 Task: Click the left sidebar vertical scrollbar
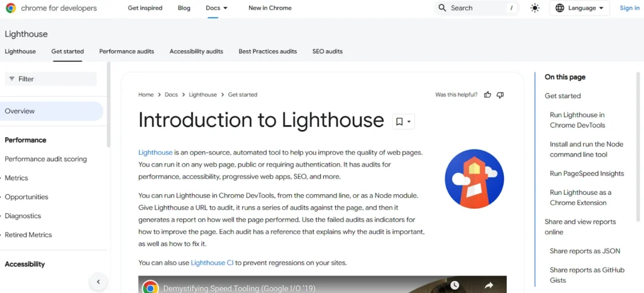108,104
